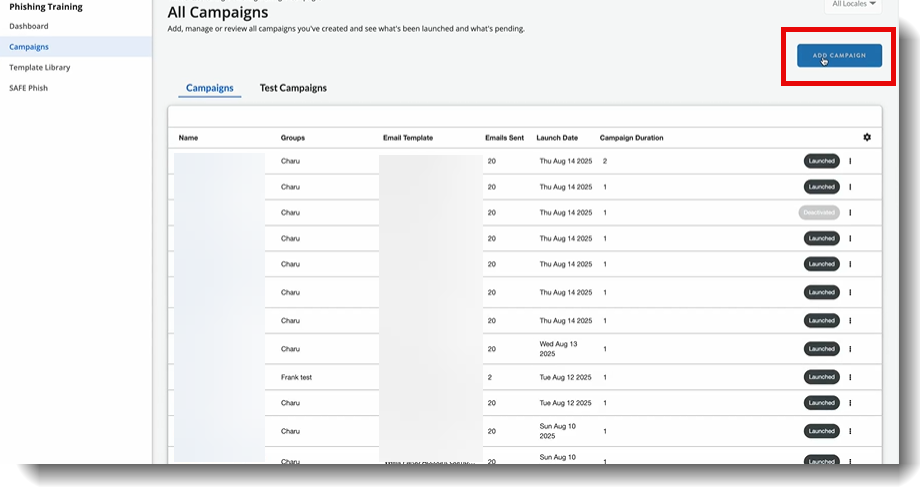Switch to the Test Campaigns tab
920x487 pixels.
click(293, 88)
